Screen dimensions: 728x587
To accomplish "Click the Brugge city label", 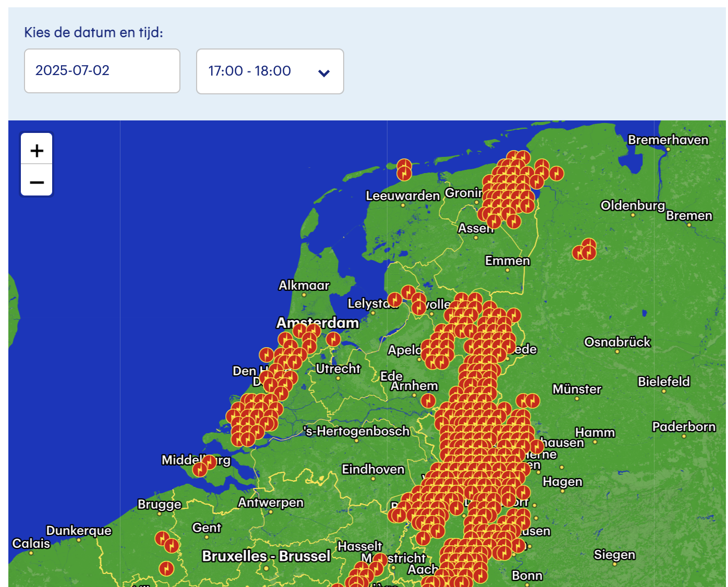I will point(160,505).
